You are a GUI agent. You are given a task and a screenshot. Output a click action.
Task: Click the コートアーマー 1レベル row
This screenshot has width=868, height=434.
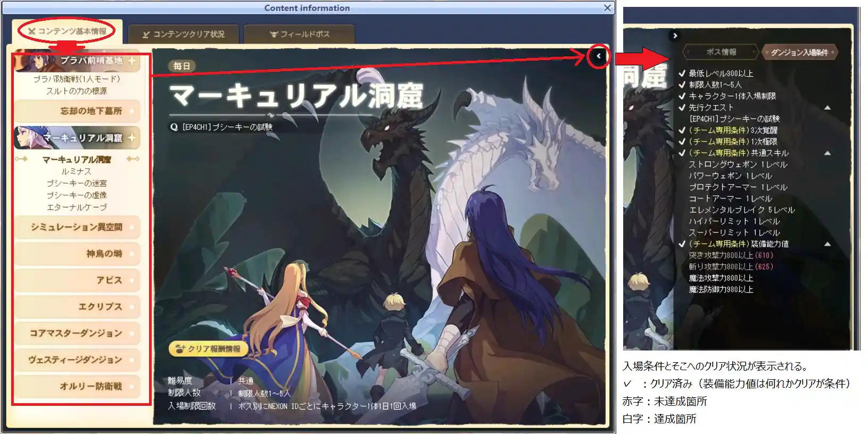(x=730, y=199)
